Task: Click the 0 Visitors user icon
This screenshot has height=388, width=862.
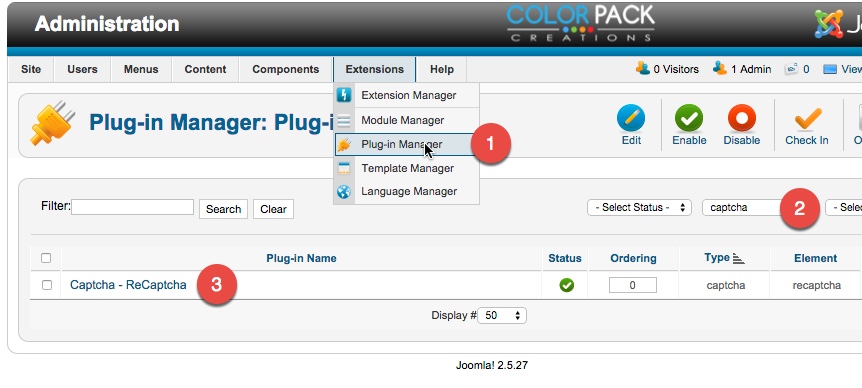Action: tap(642, 69)
